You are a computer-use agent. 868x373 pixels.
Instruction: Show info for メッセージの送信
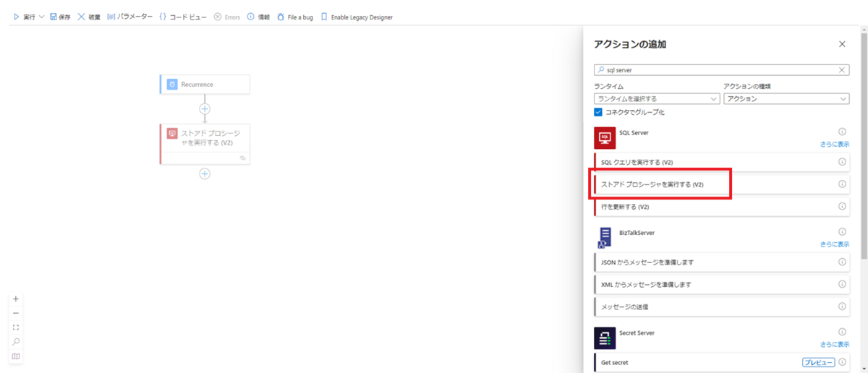coord(842,306)
